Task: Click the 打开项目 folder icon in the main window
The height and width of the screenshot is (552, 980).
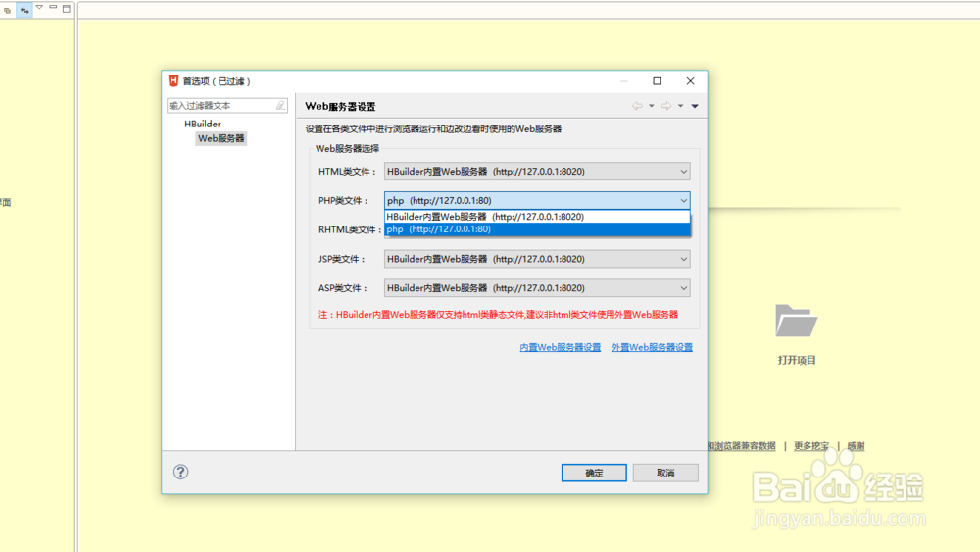Action: tap(796, 322)
